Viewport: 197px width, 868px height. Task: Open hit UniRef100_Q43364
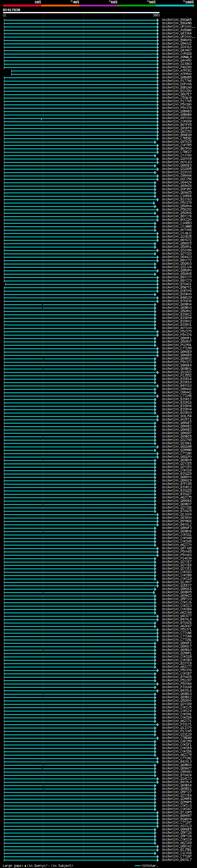click(177, 33)
